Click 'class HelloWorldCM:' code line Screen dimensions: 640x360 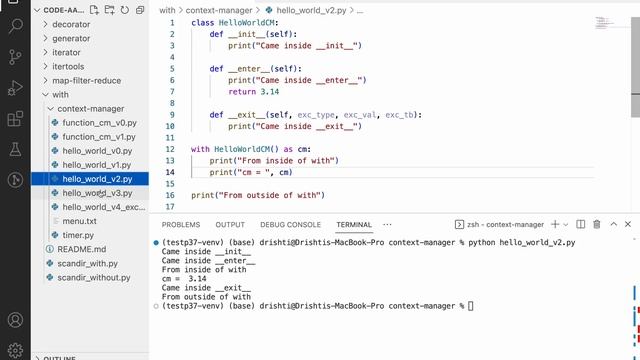235,23
